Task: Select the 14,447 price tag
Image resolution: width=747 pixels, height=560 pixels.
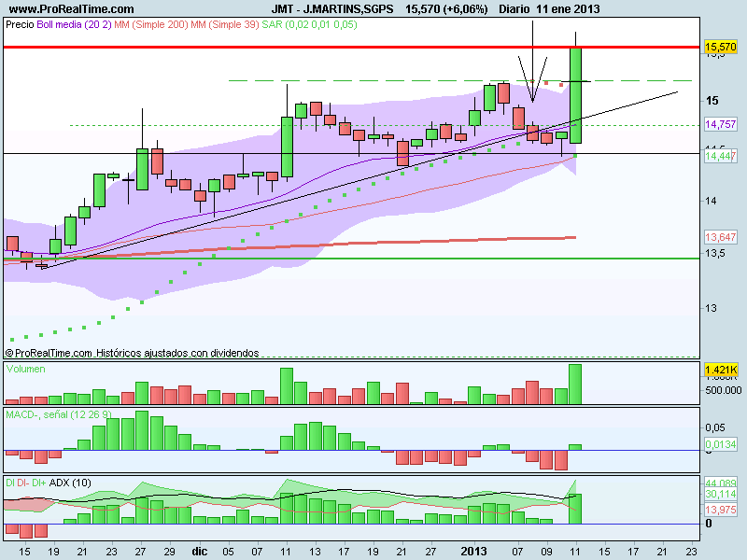Action: pos(720,156)
